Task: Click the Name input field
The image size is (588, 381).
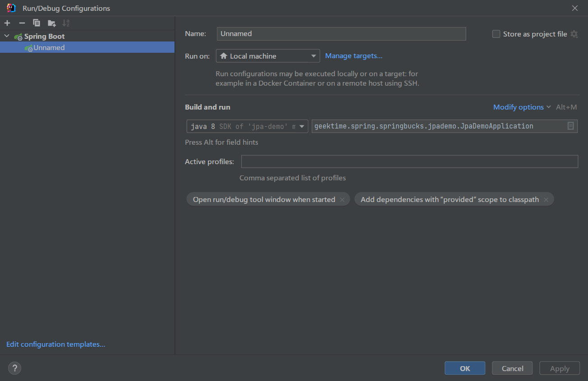Action: (x=341, y=34)
